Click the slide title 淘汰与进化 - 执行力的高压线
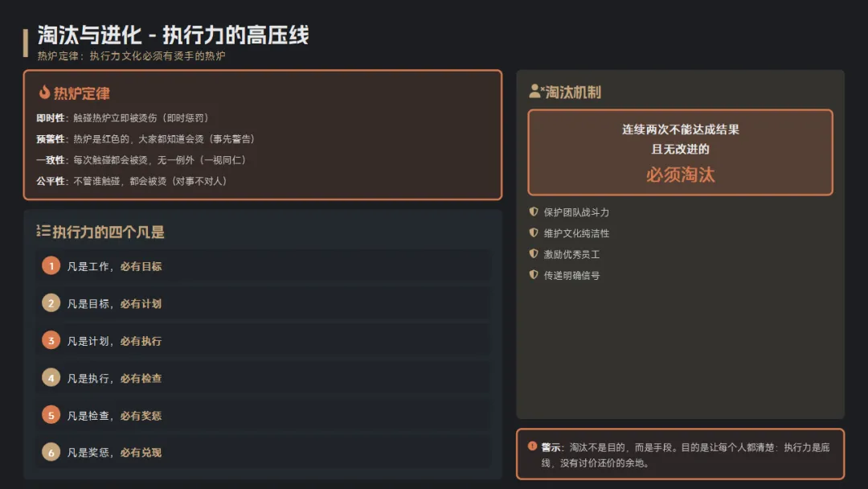The image size is (868, 489). click(173, 35)
